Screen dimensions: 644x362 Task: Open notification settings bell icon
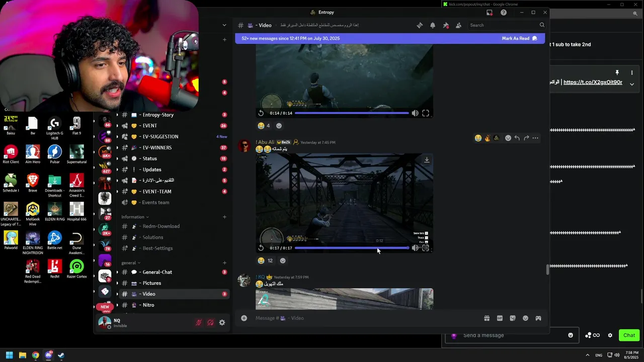(x=433, y=25)
